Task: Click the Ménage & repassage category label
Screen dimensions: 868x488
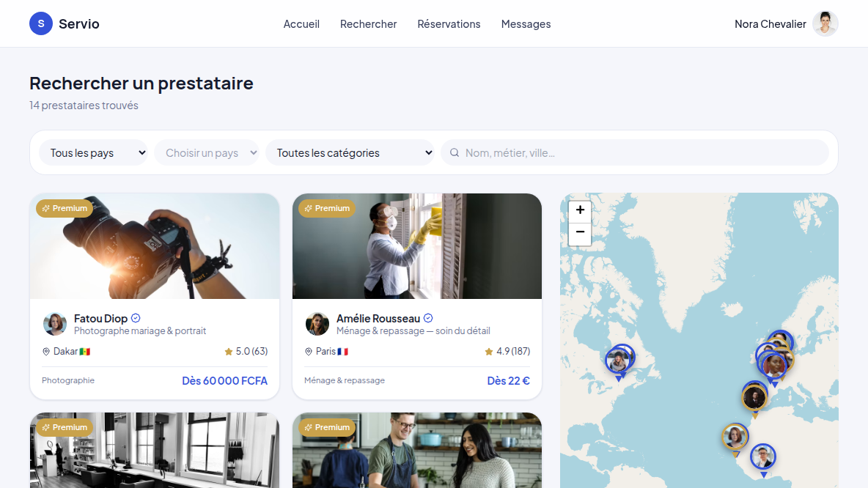Action: coord(345,381)
